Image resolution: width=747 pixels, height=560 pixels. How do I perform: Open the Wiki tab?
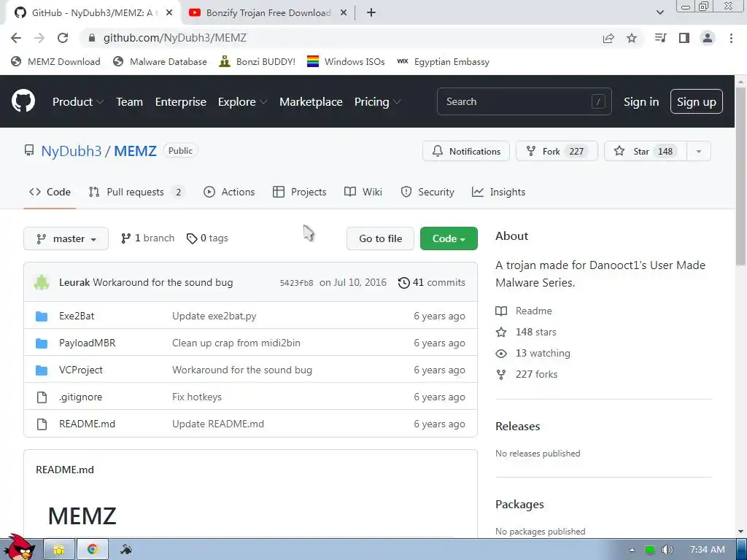point(363,192)
